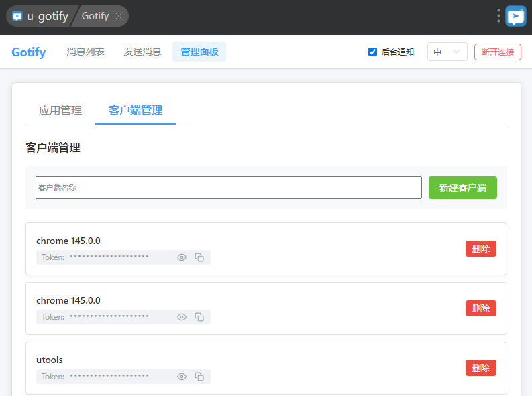Switch to the 客户端管理 tab
Viewport: 532px width, 396px height.
(136, 110)
